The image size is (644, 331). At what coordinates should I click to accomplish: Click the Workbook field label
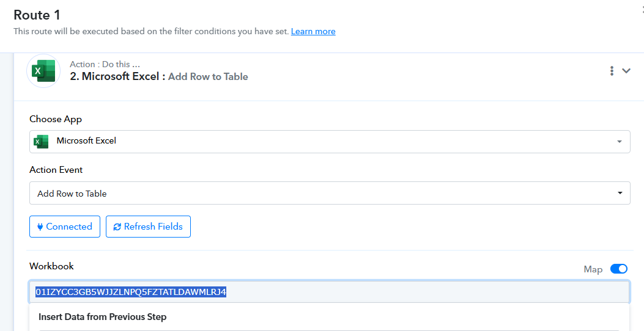pos(52,266)
